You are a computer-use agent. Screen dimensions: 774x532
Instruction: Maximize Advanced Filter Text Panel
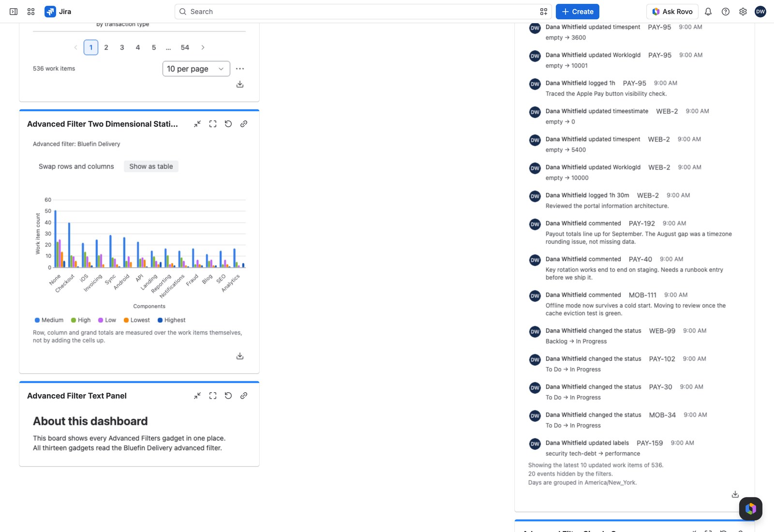213,396
